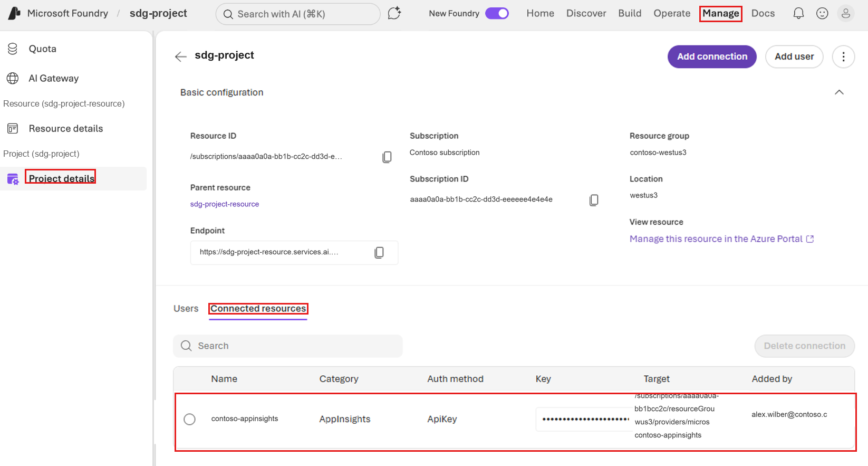868x466 pixels.
Task: Click the search icon in top bar
Action: 228,14
